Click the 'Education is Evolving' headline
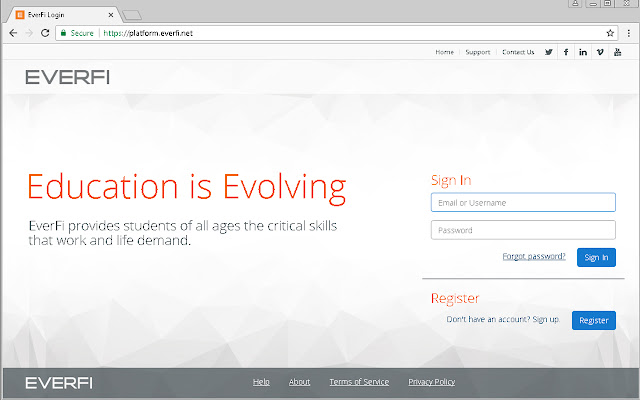This screenshot has height=400, width=640. click(187, 187)
